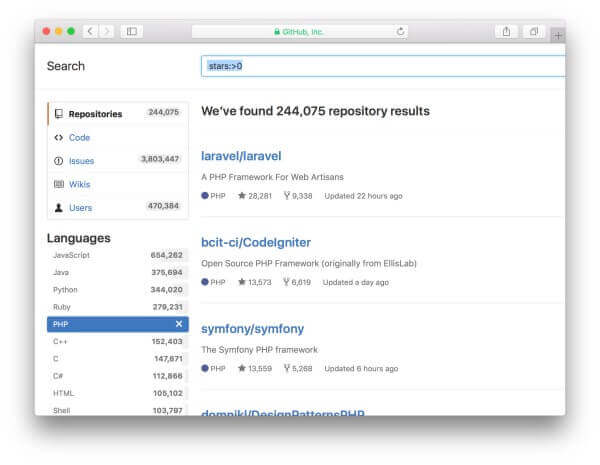Open Wikis search results

click(79, 184)
